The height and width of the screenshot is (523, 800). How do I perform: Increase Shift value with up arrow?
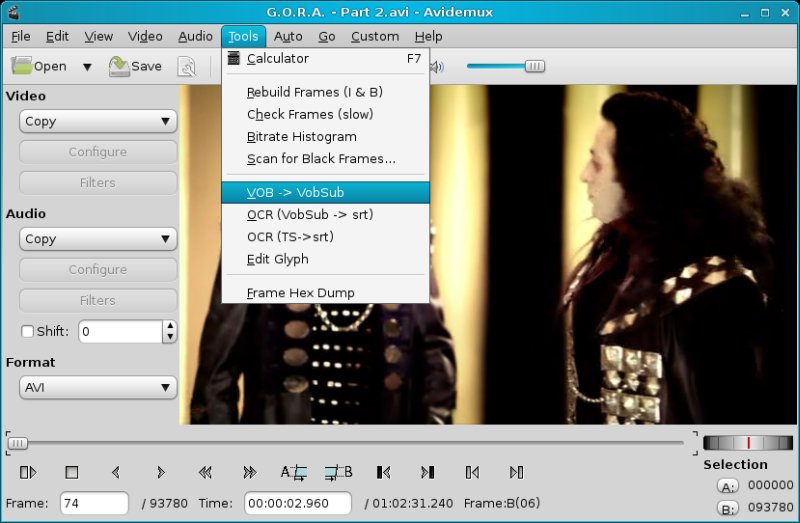[170, 326]
